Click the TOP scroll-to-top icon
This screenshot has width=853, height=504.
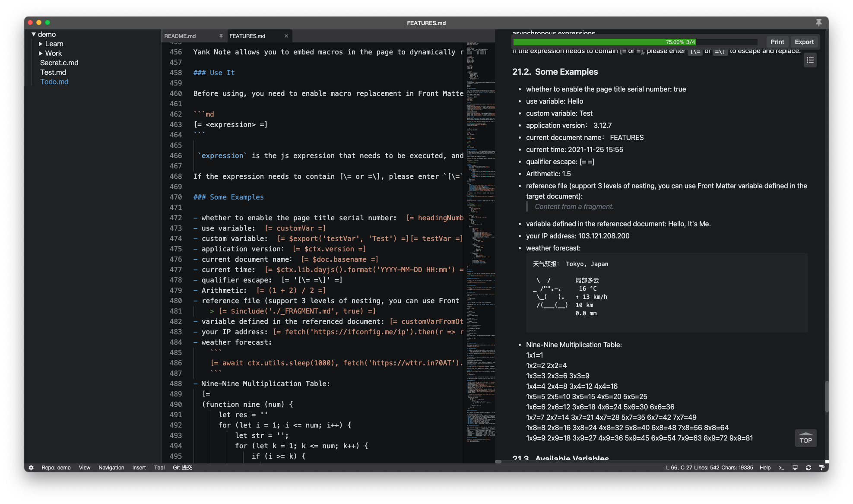(805, 439)
